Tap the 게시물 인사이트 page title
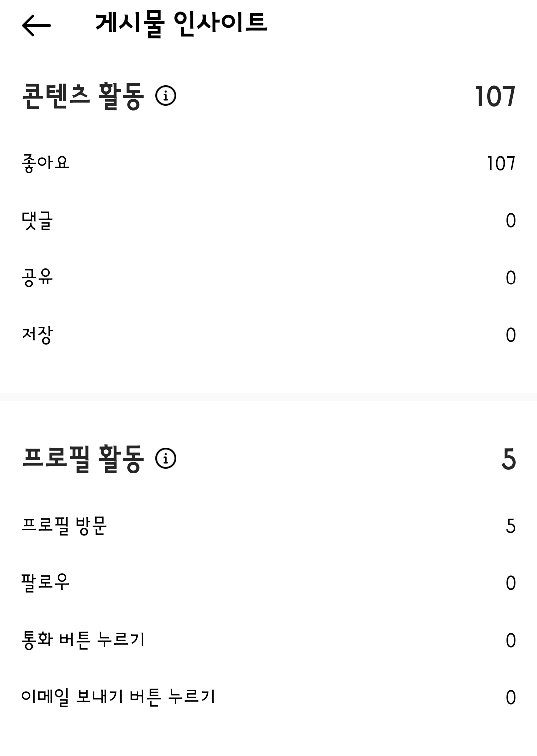537x756 pixels. [181, 23]
